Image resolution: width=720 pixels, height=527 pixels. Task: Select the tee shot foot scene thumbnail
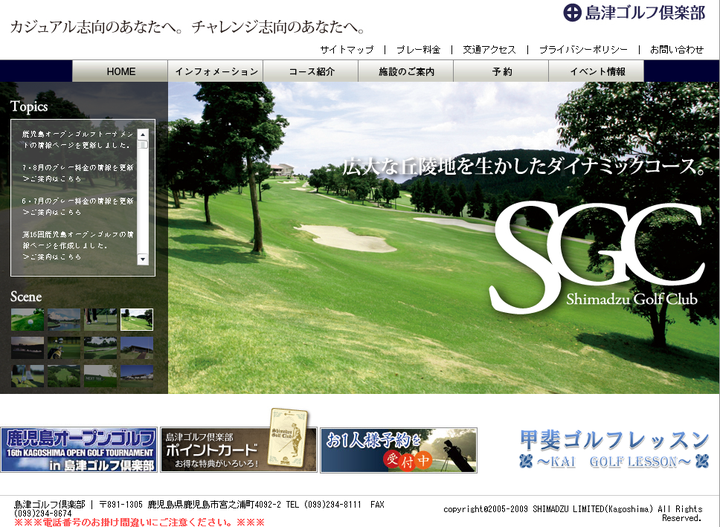tap(28, 376)
